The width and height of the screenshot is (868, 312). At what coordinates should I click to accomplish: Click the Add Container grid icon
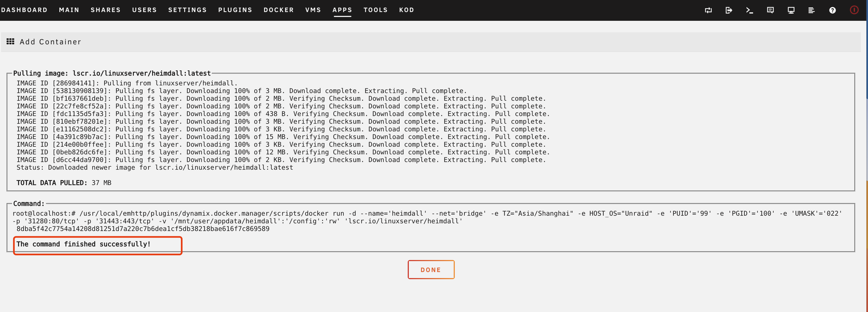click(x=10, y=41)
